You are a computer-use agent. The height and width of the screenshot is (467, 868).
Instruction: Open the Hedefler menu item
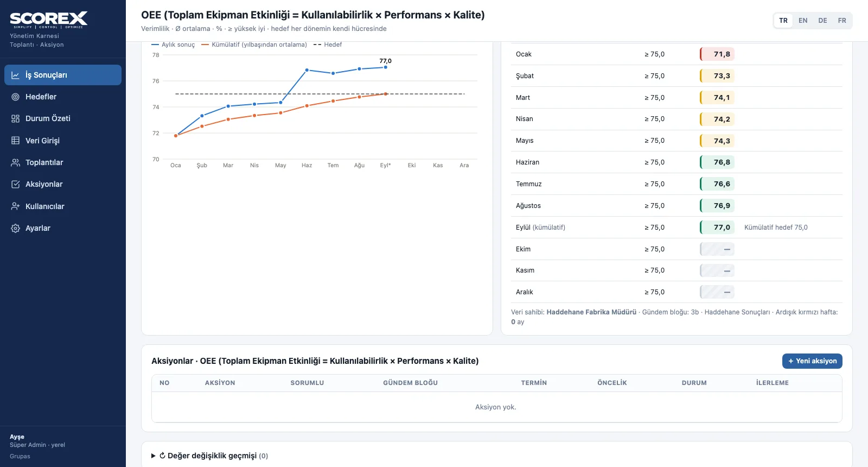tap(63, 97)
